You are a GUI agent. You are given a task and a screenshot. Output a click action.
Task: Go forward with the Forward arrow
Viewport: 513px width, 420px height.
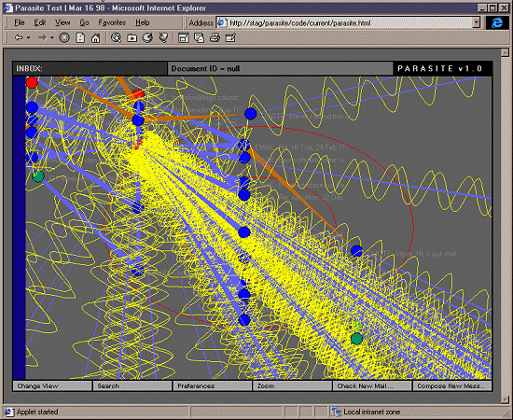point(42,38)
